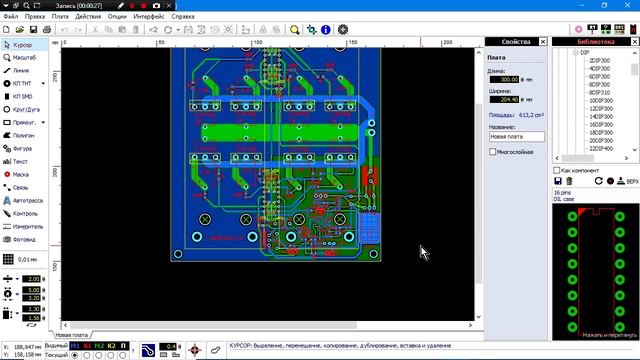Select the Измеритель measure tool
The width and height of the screenshot is (640, 360).
coord(24,227)
